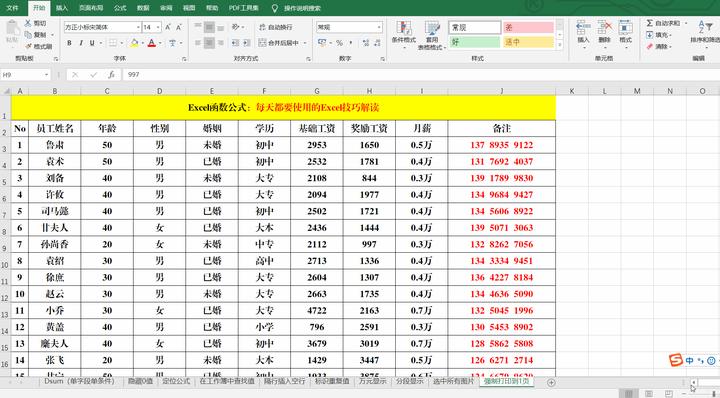Toggle right align text button
This screenshot has width=720, height=398.
click(x=220, y=43)
